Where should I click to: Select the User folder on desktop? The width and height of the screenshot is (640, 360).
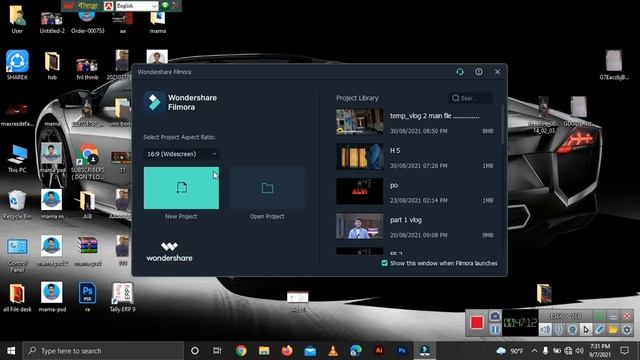17,20
